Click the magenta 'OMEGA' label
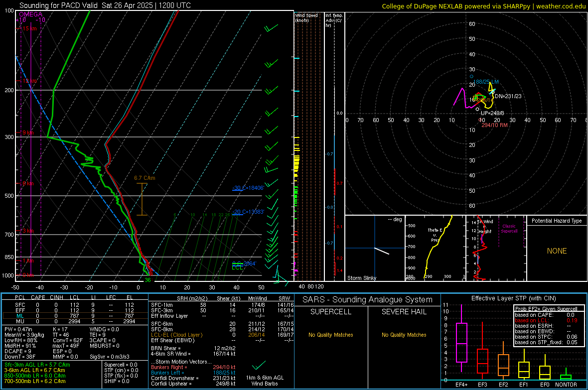 point(31,14)
